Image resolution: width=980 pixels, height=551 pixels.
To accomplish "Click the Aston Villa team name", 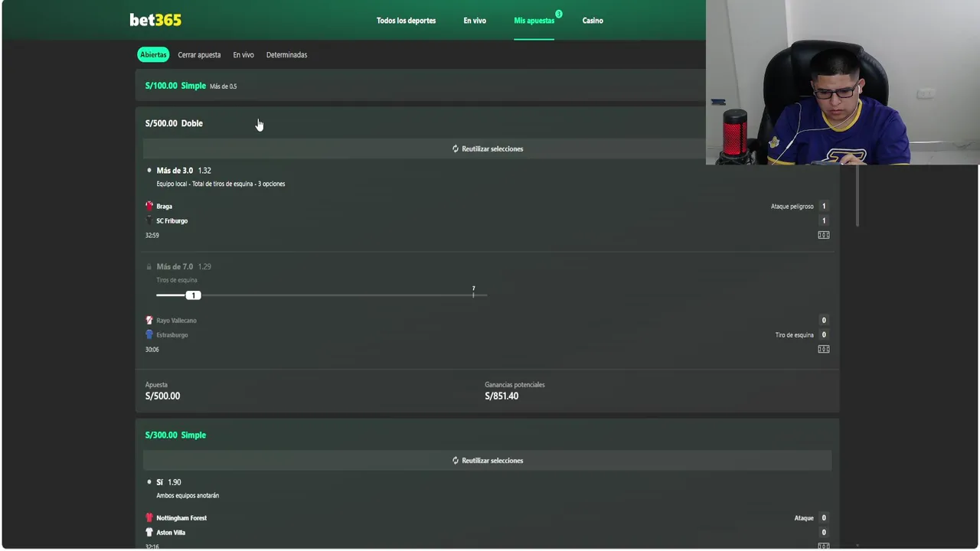I will click(x=171, y=532).
